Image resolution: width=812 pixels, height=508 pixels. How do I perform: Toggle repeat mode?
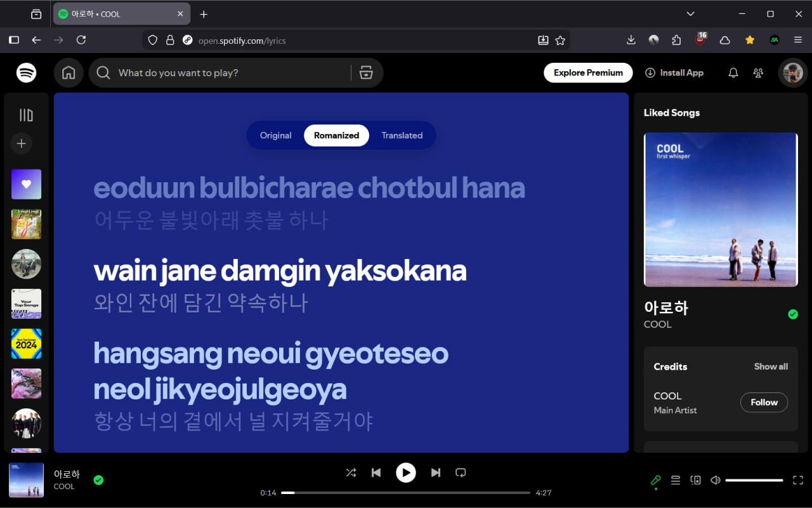coord(461,472)
